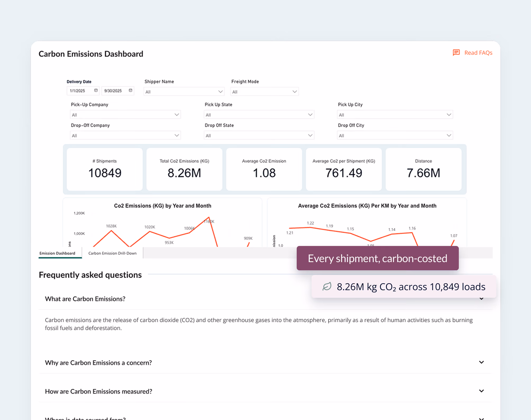
Task: Open calendar picker for end date 9/30/2025
Action: [130, 90]
